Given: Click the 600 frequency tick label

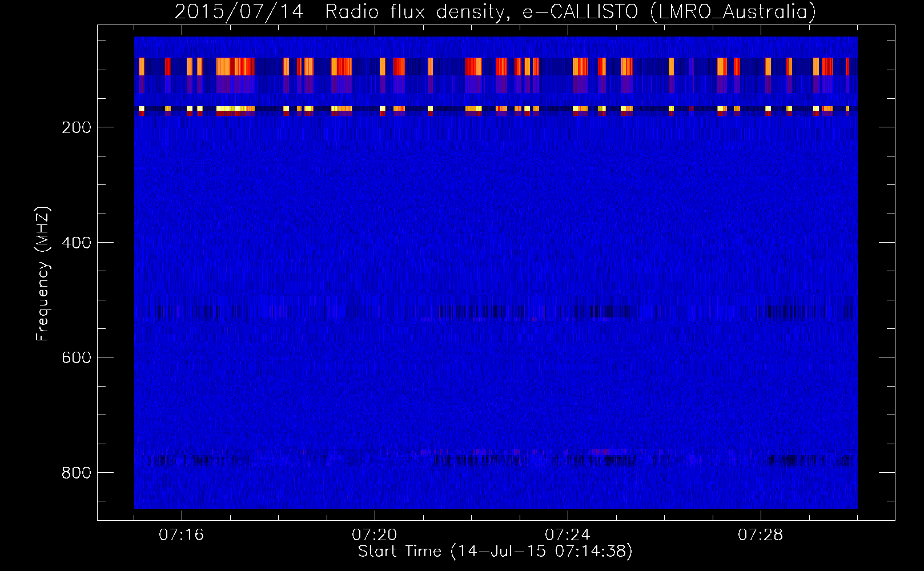Looking at the screenshot, I should [x=77, y=357].
